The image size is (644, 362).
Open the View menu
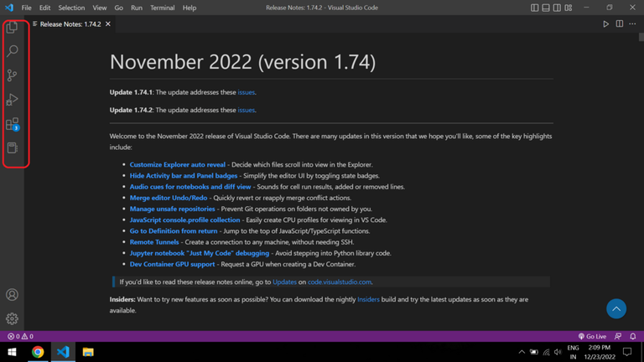point(100,8)
